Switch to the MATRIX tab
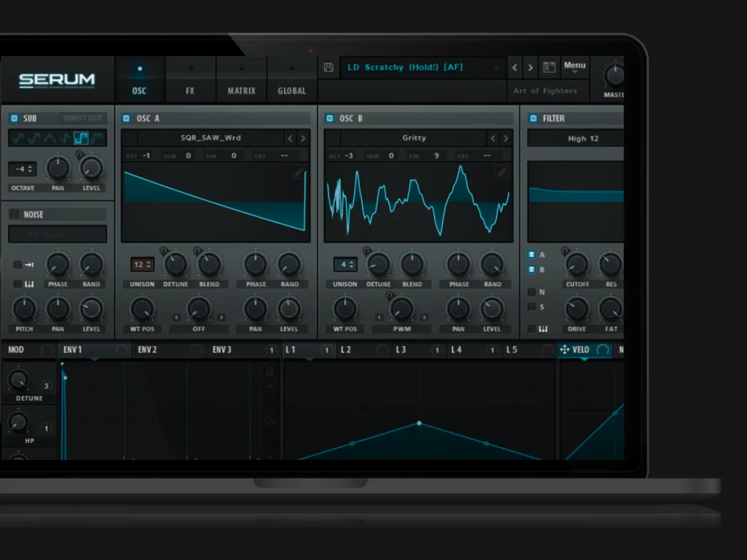Image resolution: width=747 pixels, height=560 pixels. (242, 80)
